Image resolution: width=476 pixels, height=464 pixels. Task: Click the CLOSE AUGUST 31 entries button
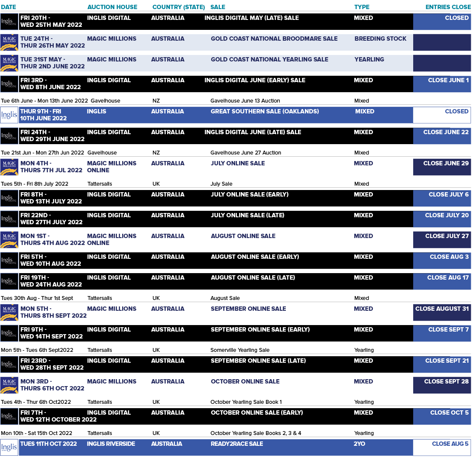442,313
